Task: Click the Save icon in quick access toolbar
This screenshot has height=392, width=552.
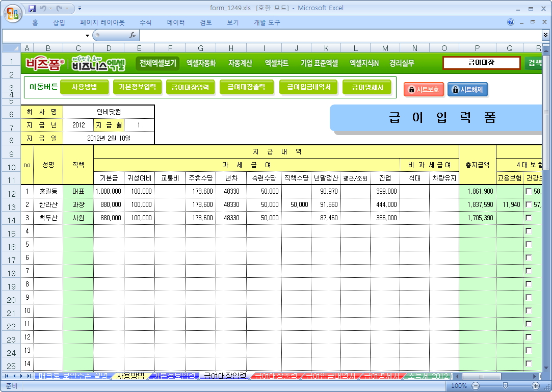Action: pyautogui.click(x=32, y=9)
